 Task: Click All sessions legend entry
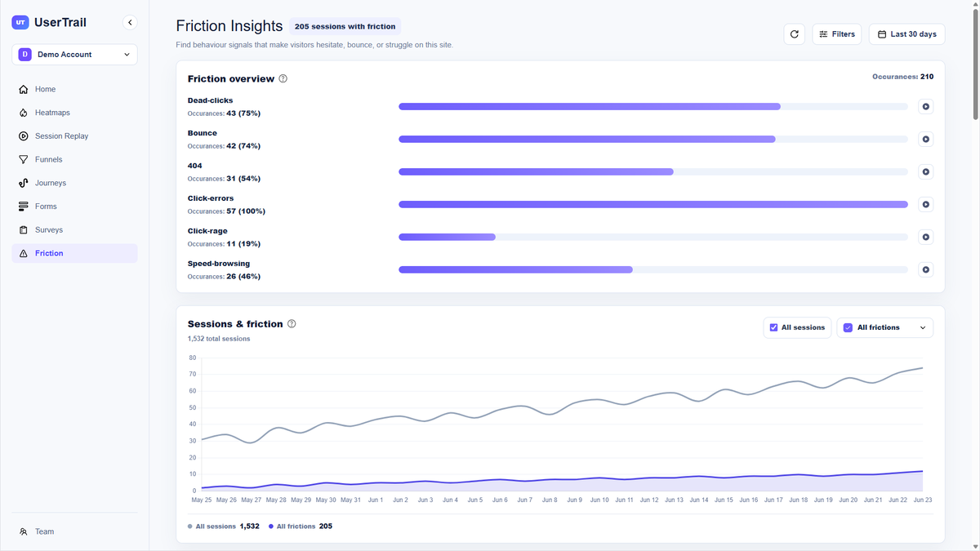[x=224, y=527]
